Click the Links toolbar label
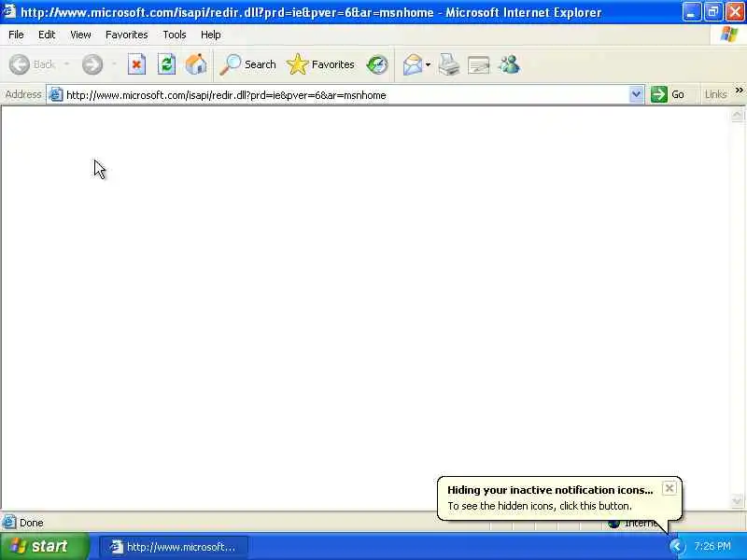Screen dimensions: 747x560 click(x=715, y=94)
